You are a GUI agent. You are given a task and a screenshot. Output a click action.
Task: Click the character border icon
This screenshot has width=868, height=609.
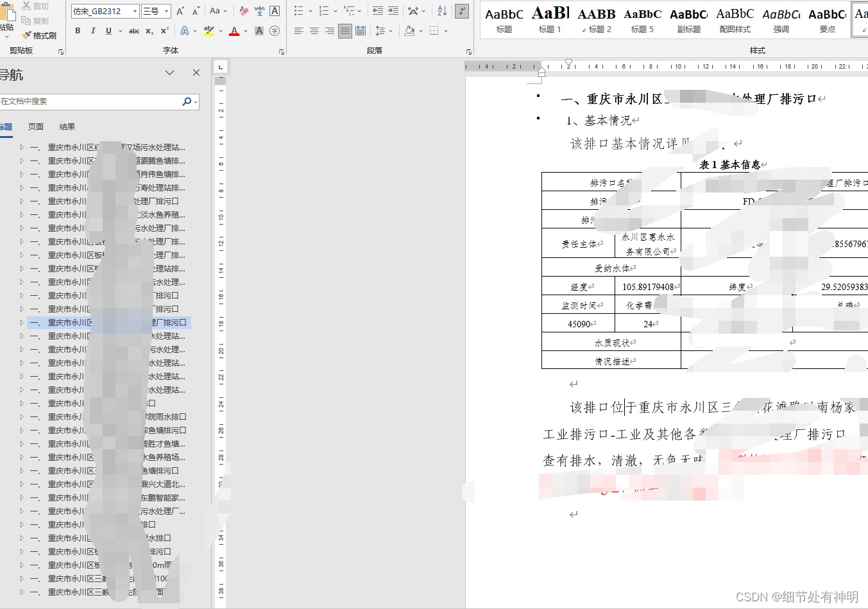pyautogui.click(x=275, y=11)
